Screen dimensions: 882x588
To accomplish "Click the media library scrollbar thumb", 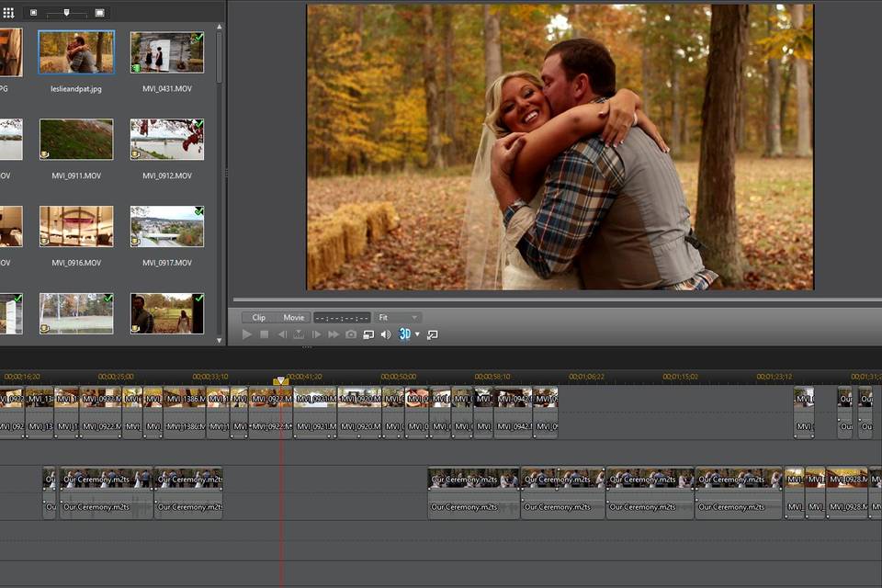I will coord(220,57).
